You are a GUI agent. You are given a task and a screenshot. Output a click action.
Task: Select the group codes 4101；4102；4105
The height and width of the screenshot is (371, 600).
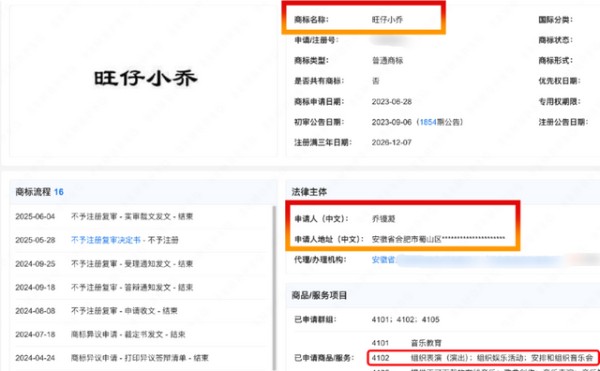[405, 320]
